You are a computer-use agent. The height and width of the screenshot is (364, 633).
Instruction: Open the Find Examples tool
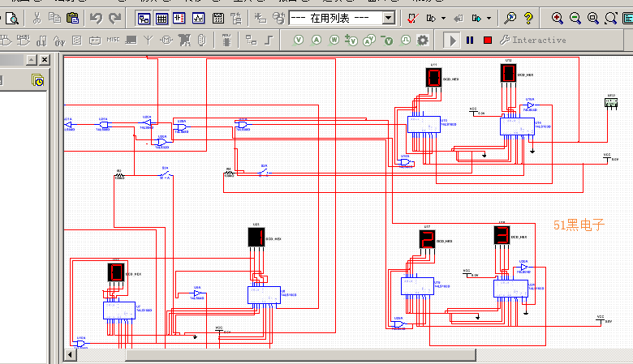tap(510, 18)
